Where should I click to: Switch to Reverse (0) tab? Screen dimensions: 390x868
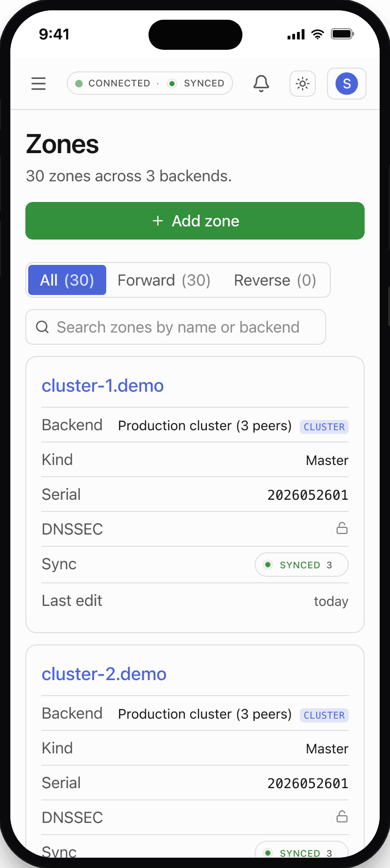point(275,280)
